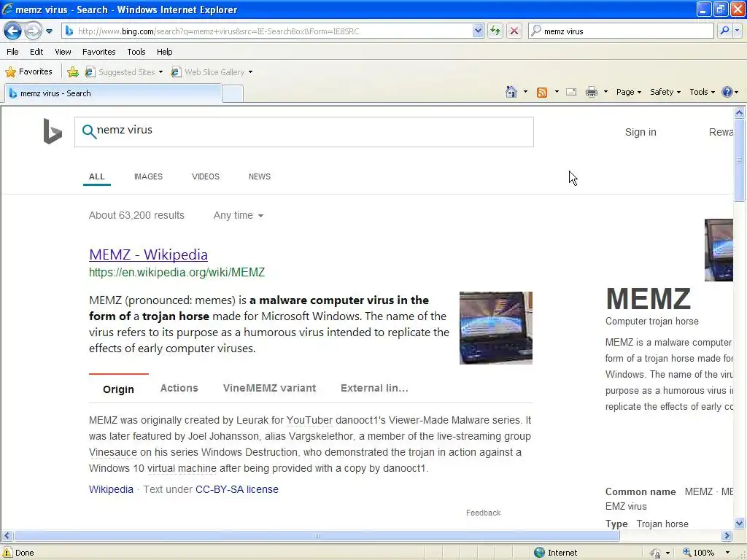This screenshot has height=560, width=747.
Task: Select the VineMEMZ variant tab
Action: click(270, 388)
